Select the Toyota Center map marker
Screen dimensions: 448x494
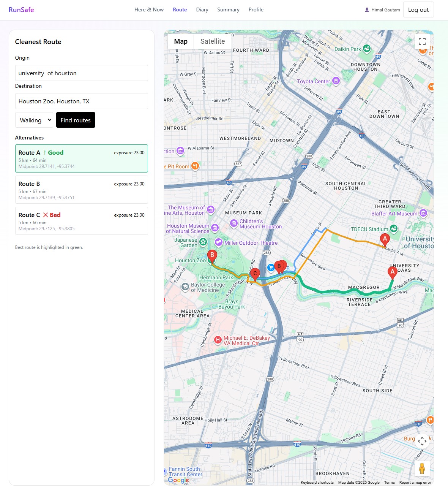click(336, 81)
